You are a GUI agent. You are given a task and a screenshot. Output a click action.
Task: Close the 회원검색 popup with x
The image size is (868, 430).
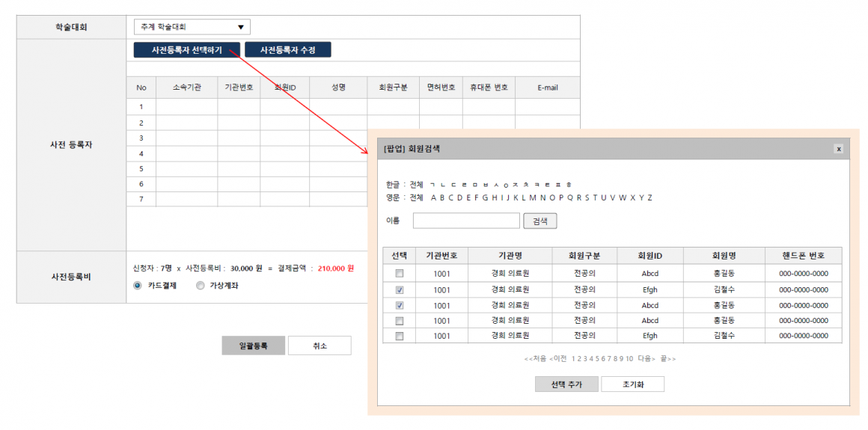point(838,149)
